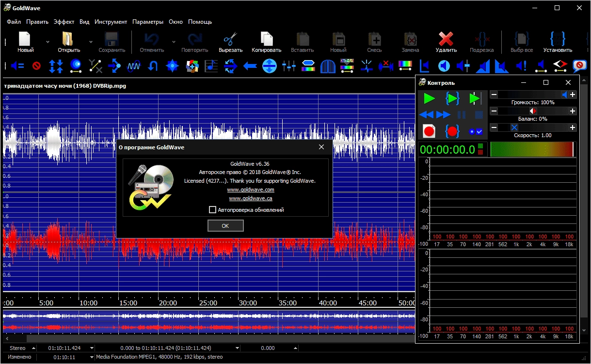Open the Параметры menu
This screenshot has width=591, height=364.
(x=148, y=22)
